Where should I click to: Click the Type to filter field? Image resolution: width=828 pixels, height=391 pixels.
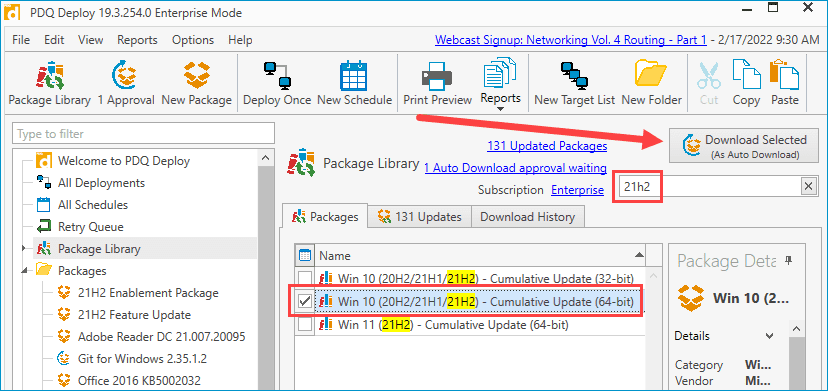coord(144,134)
